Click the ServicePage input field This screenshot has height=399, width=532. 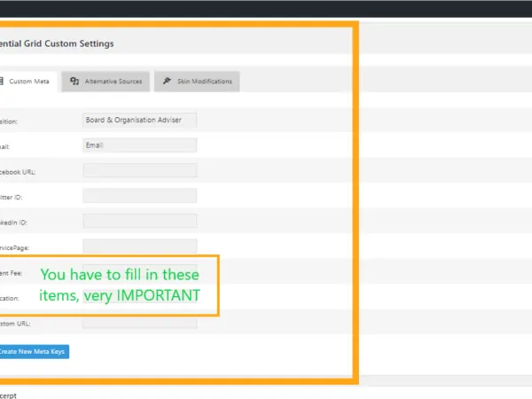click(x=140, y=246)
